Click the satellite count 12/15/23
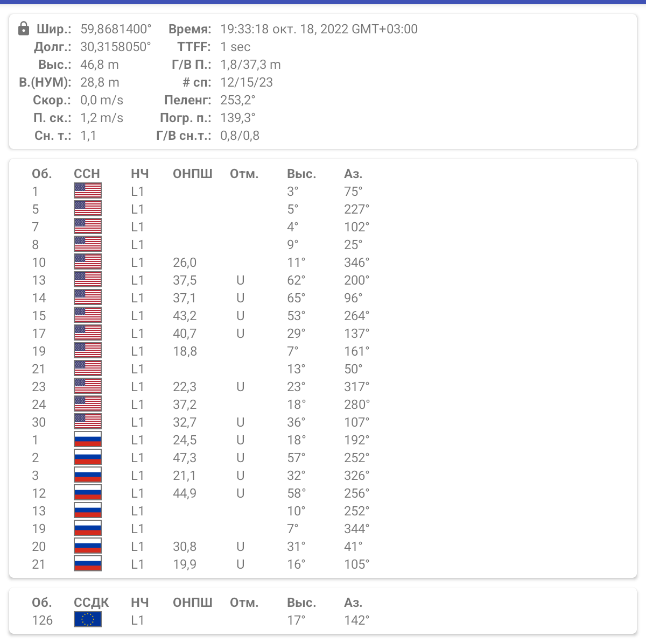This screenshot has width=646, height=644. pos(246,82)
